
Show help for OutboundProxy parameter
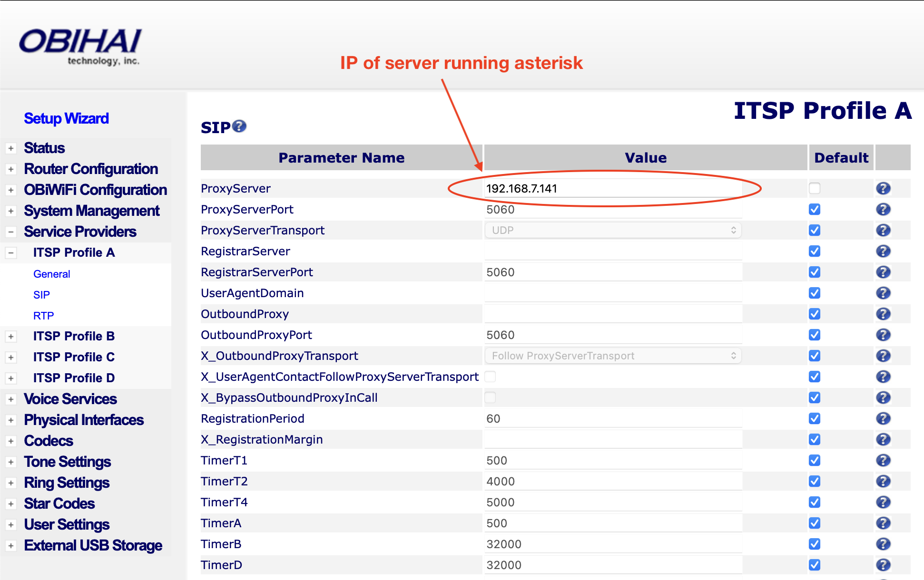pos(883,314)
